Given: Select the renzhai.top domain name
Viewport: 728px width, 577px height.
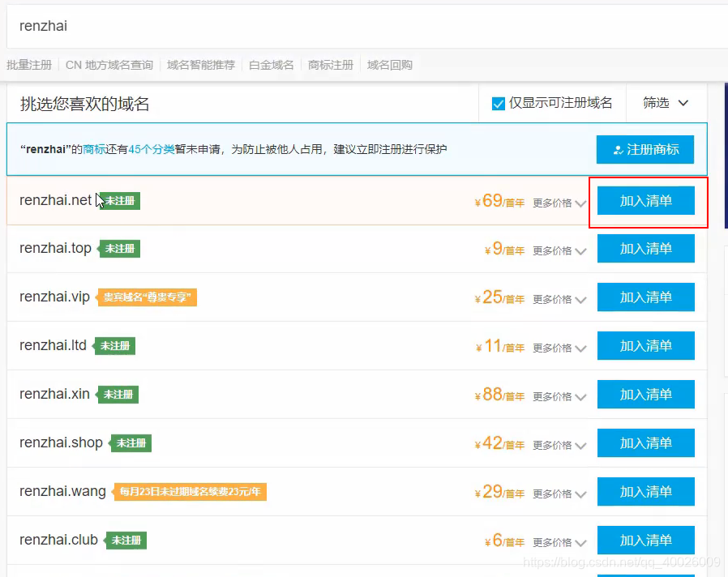Looking at the screenshot, I should 55,248.
